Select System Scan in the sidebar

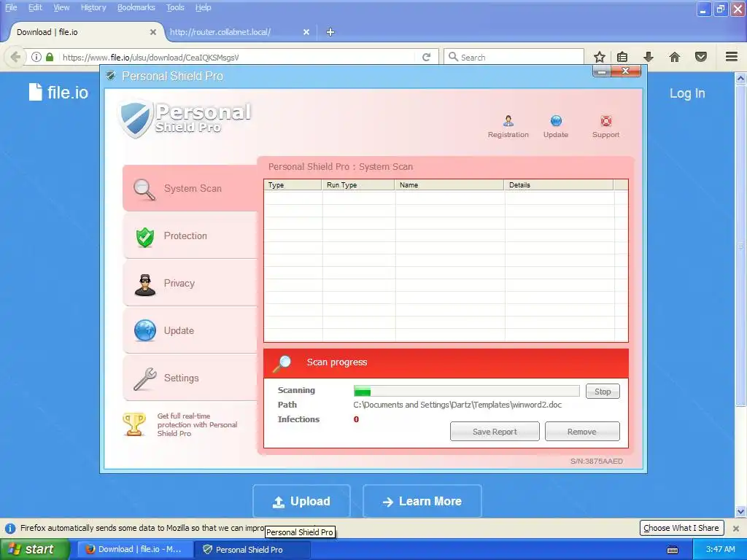point(190,188)
